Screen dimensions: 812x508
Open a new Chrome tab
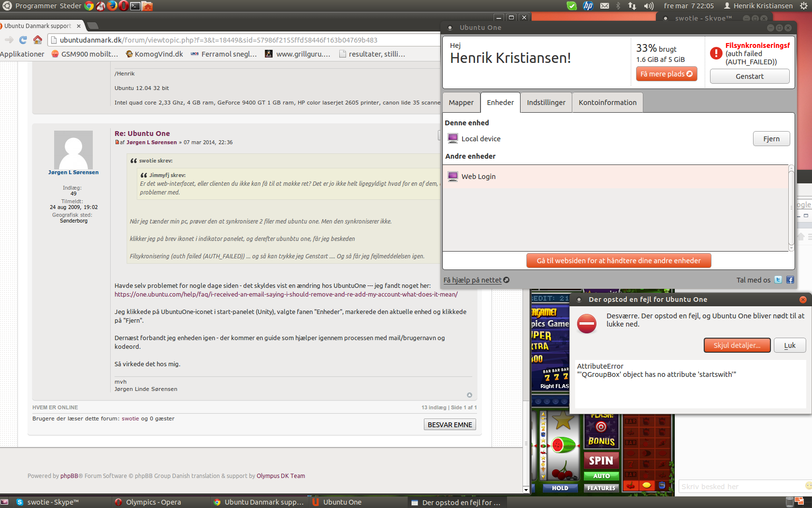tap(93, 26)
